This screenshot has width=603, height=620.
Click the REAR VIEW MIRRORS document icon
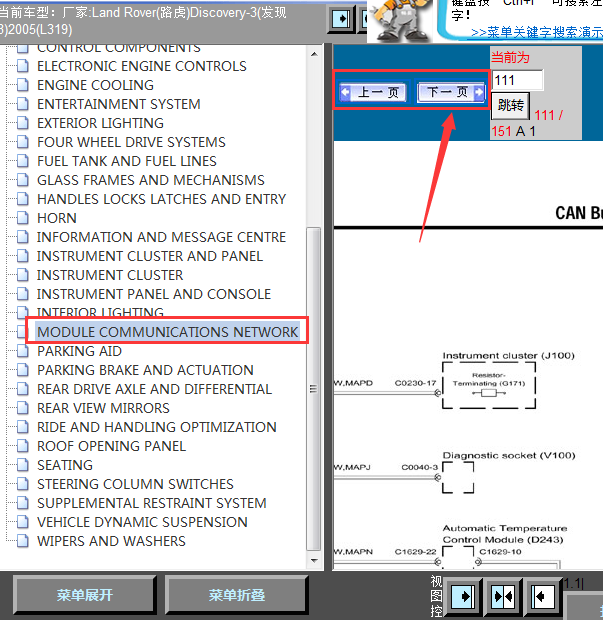tap(23, 408)
